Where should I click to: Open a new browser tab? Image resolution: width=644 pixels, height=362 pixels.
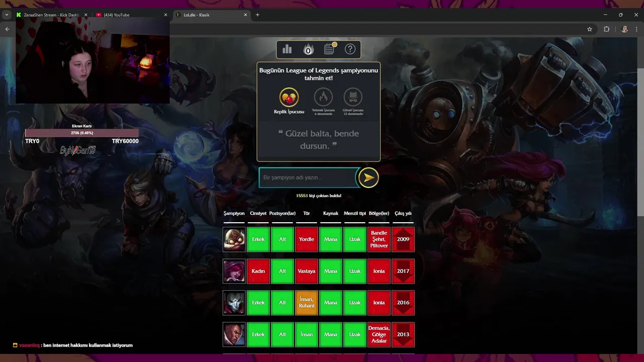point(258,15)
